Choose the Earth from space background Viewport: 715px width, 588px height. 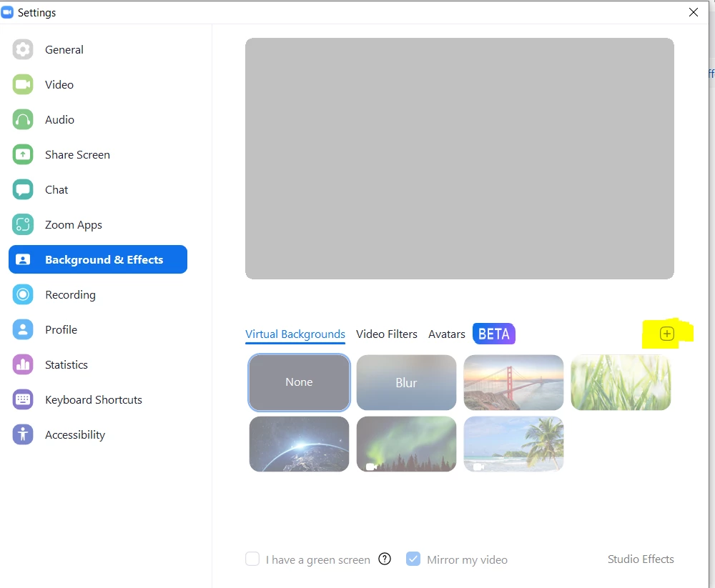point(299,444)
